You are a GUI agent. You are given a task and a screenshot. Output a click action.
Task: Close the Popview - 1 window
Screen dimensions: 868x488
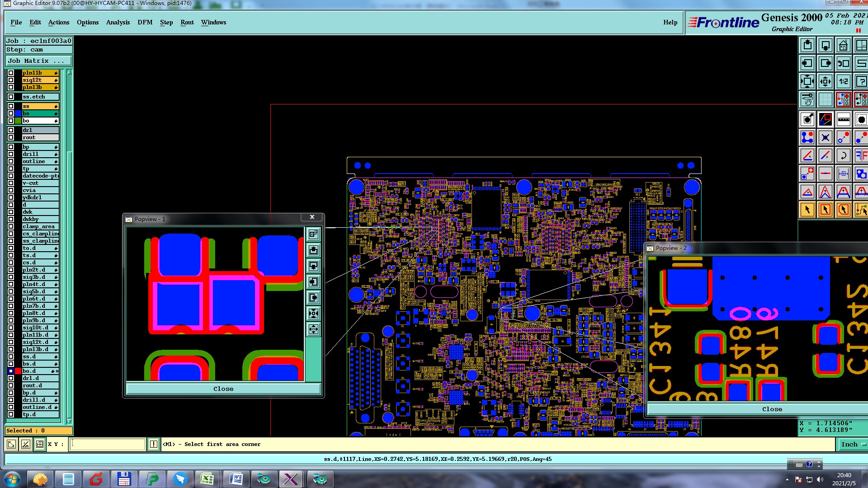312,217
